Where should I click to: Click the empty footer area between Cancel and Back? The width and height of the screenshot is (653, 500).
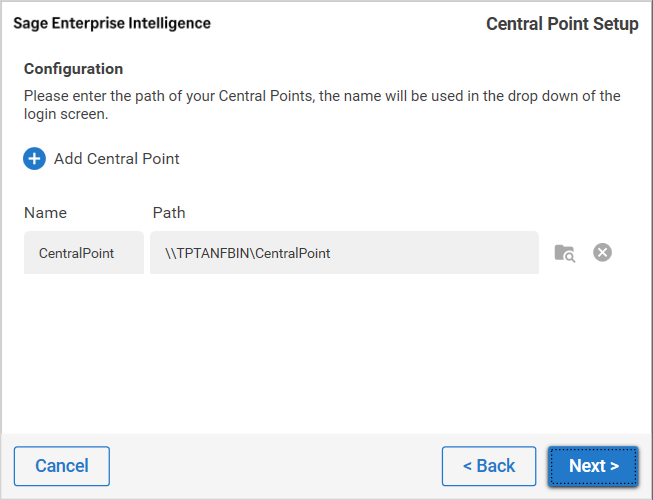point(275,466)
